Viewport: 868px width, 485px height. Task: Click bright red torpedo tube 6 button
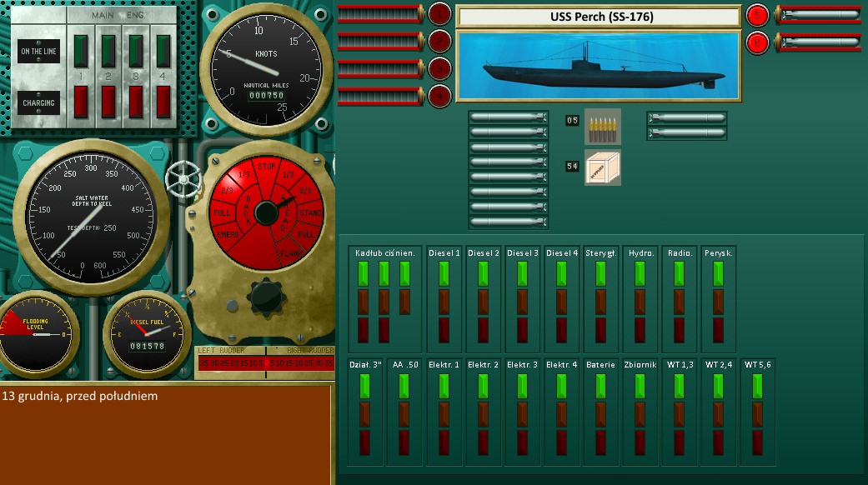(x=757, y=42)
